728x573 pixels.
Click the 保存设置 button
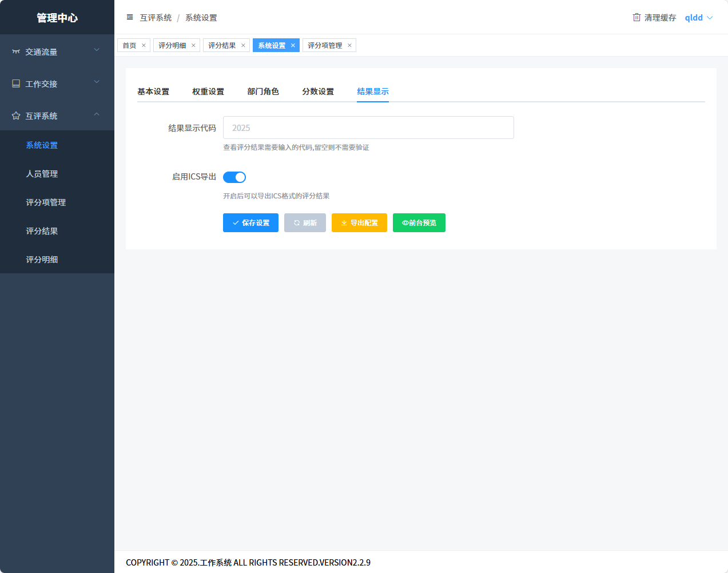(250, 223)
